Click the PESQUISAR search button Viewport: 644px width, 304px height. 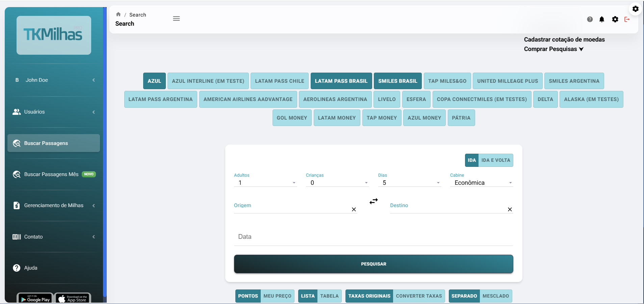coord(373,264)
